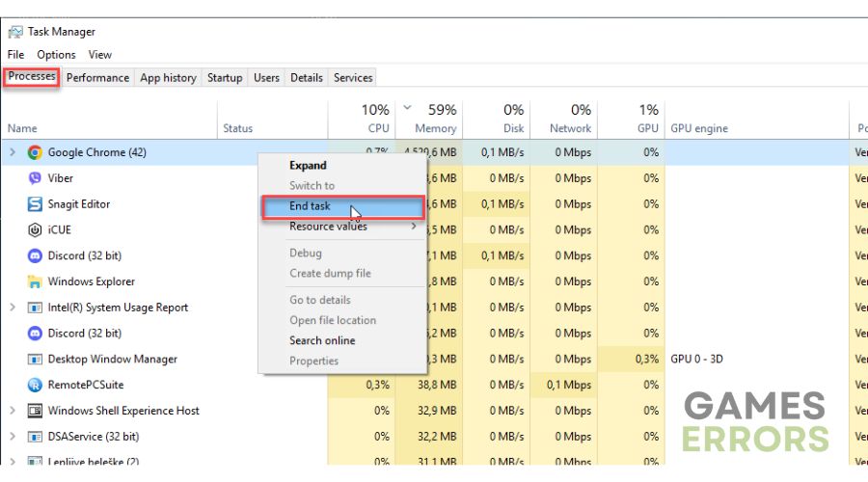Click the Discord icon above Windows Explorer
Image resolution: width=868 pixels, height=482 pixels.
point(35,255)
